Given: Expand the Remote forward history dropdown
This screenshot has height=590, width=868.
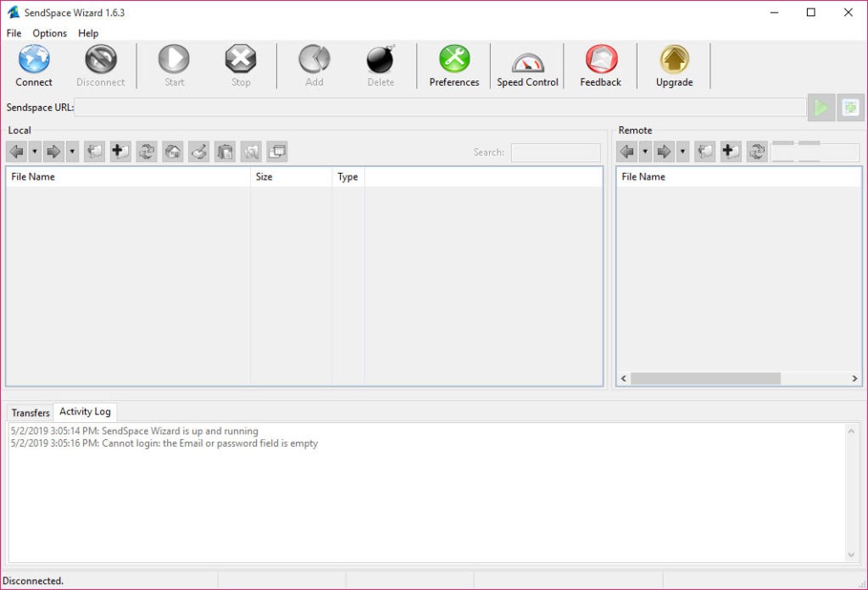Looking at the screenshot, I should pyautogui.click(x=682, y=152).
